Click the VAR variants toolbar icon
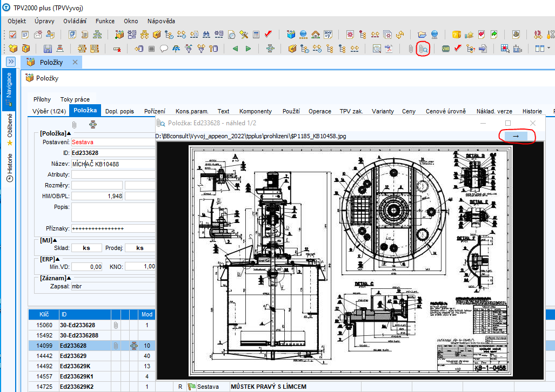The width and height of the screenshot is (555, 392). (446, 49)
